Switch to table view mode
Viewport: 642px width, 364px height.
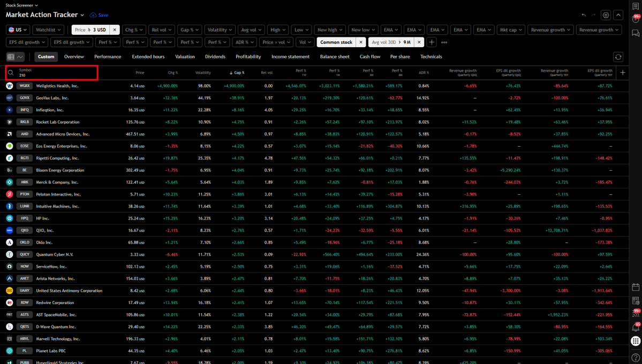click(x=11, y=57)
